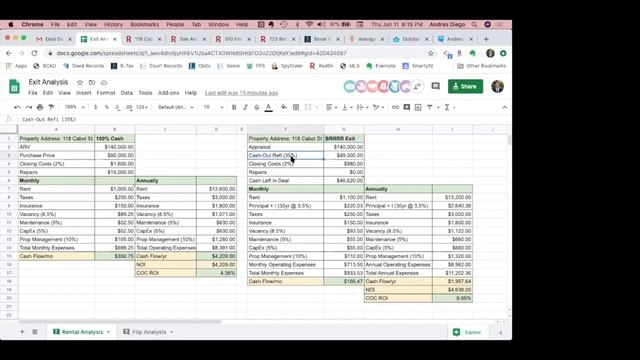
Task: Open a new browser tab
Action: click(486, 39)
